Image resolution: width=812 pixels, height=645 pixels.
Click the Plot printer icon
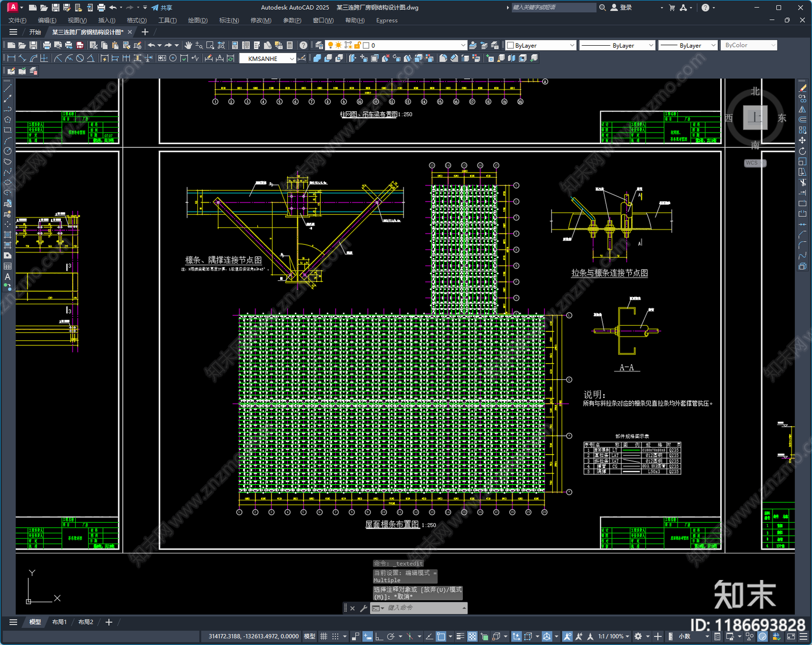(x=47, y=45)
